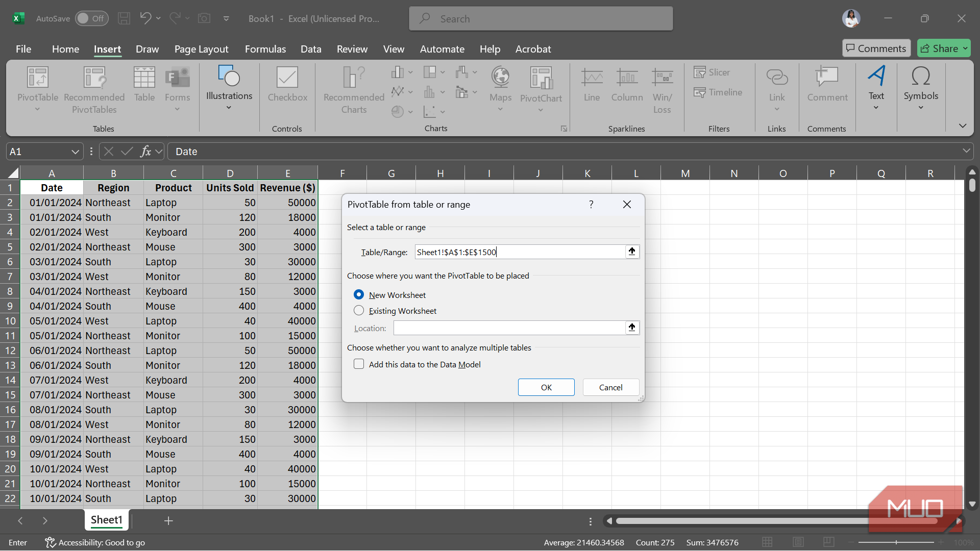Screen dimensions: 980x551
Task: Open the Share button dropdown arrow
Action: click(965, 48)
